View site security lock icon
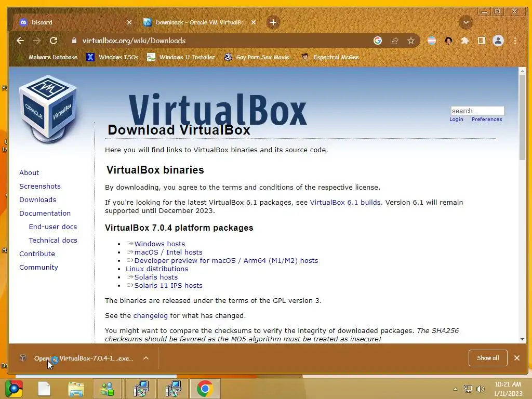This screenshot has width=532, height=399. [74, 41]
